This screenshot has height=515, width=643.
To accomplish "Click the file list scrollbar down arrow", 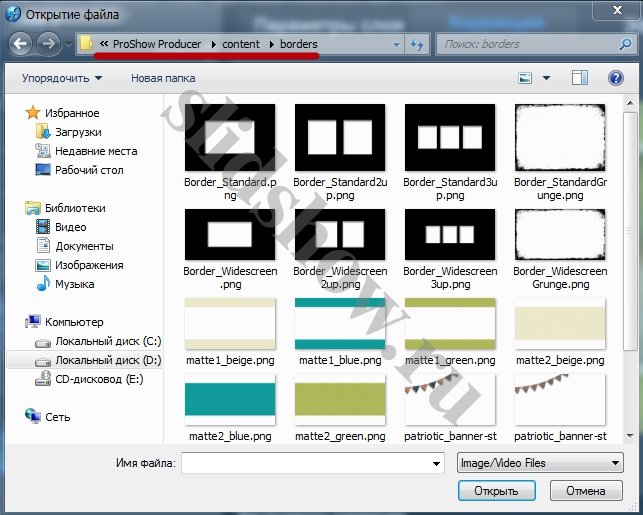I will pos(630,436).
